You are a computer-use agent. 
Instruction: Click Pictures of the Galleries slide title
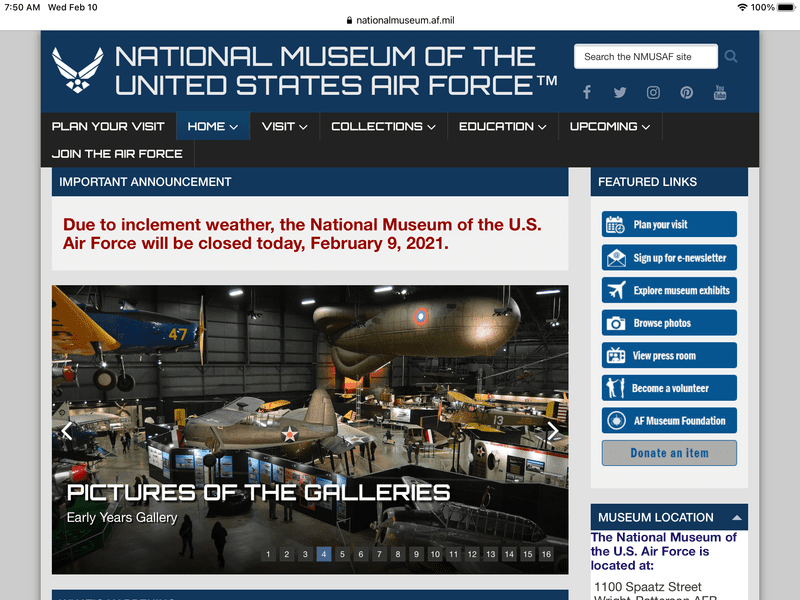pos(258,493)
